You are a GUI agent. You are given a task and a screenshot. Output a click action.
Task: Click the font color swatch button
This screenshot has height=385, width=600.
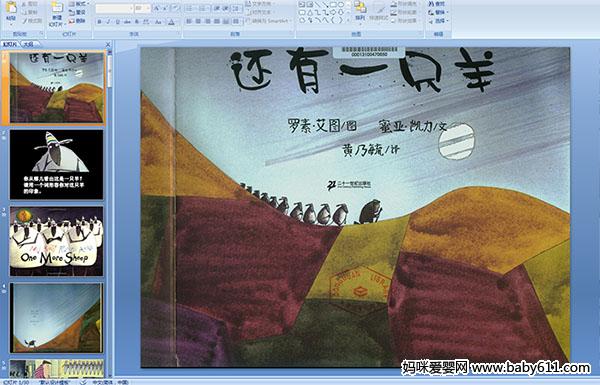point(171,22)
